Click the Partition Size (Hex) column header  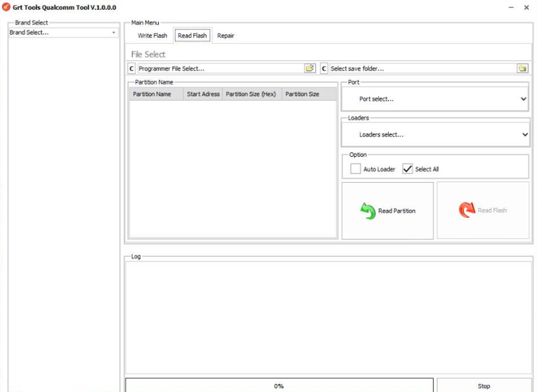point(252,94)
